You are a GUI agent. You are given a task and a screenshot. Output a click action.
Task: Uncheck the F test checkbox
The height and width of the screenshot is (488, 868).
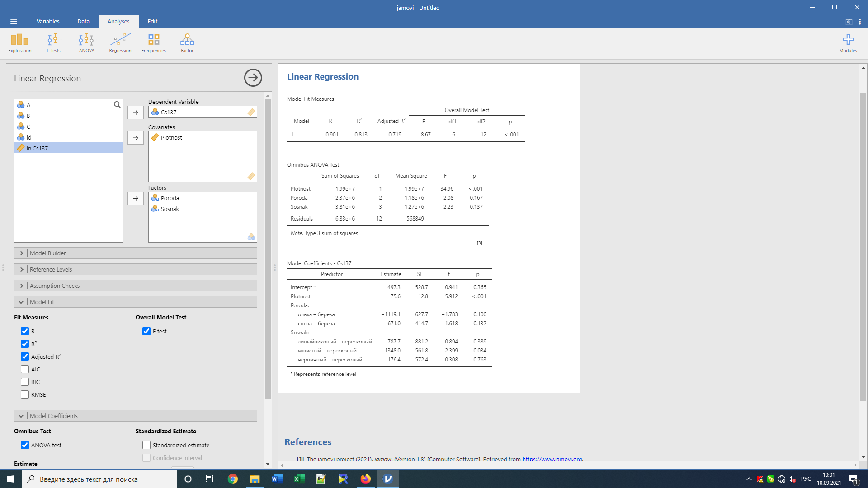146,331
